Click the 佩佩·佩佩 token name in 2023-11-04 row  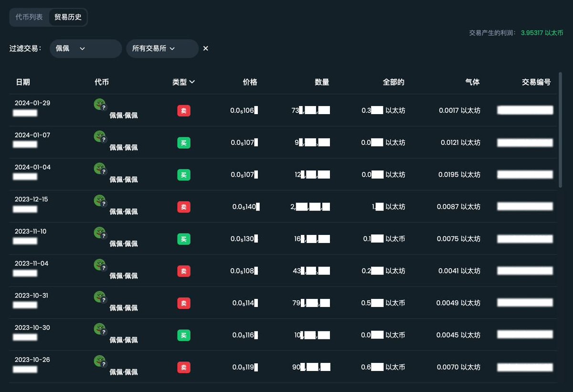pyautogui.click(x=124, y=275)
